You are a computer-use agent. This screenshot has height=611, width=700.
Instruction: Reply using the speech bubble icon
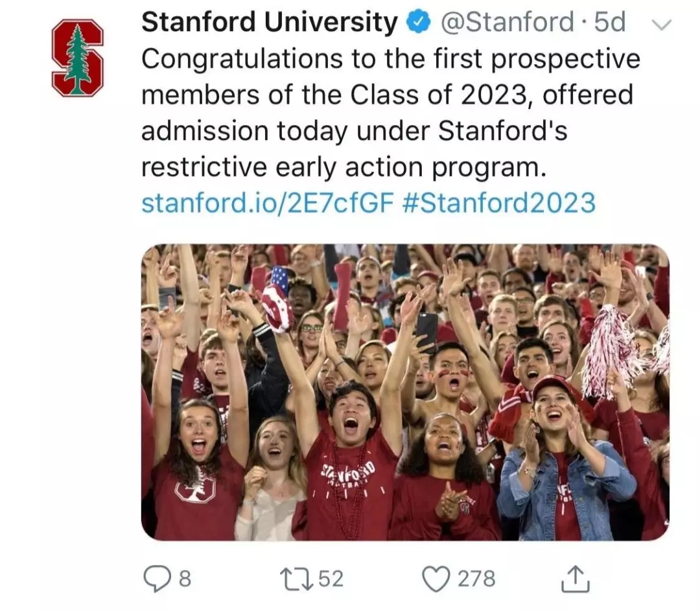coord(156,578)
